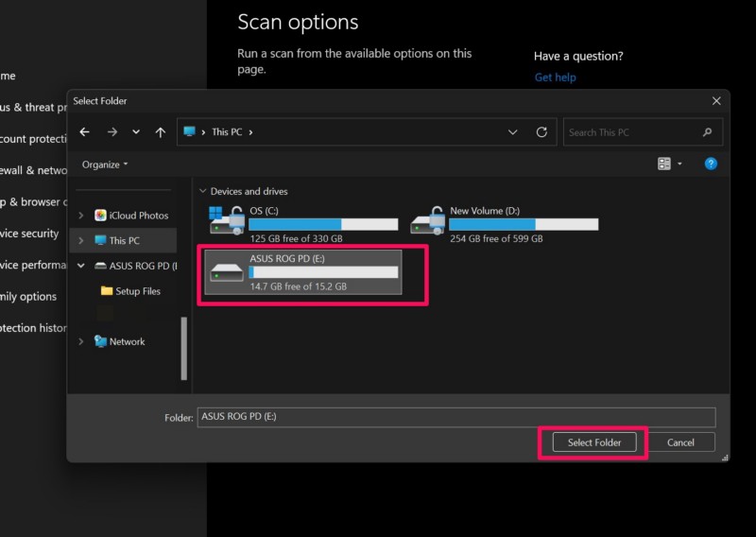Click the Cancel button

680,442
